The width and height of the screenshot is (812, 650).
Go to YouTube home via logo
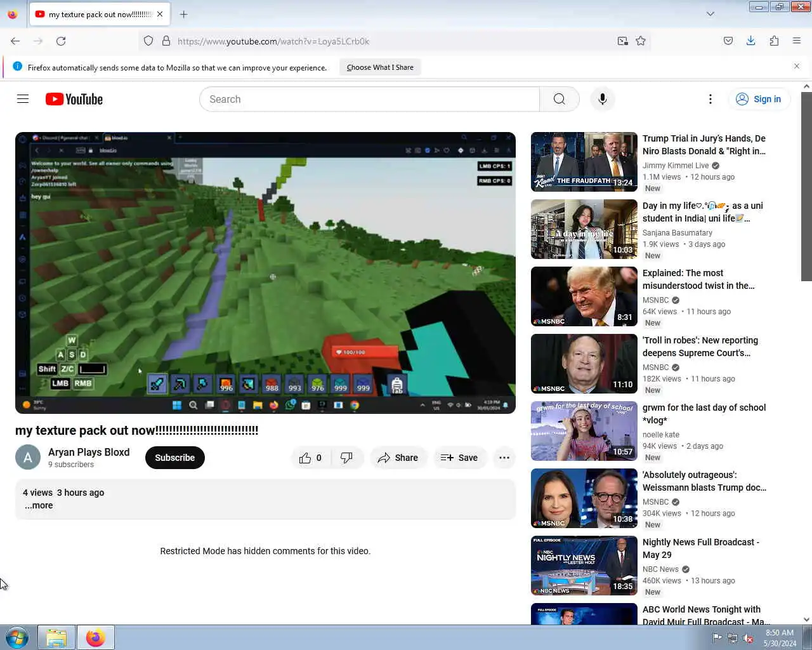click(x=74, y=99)
